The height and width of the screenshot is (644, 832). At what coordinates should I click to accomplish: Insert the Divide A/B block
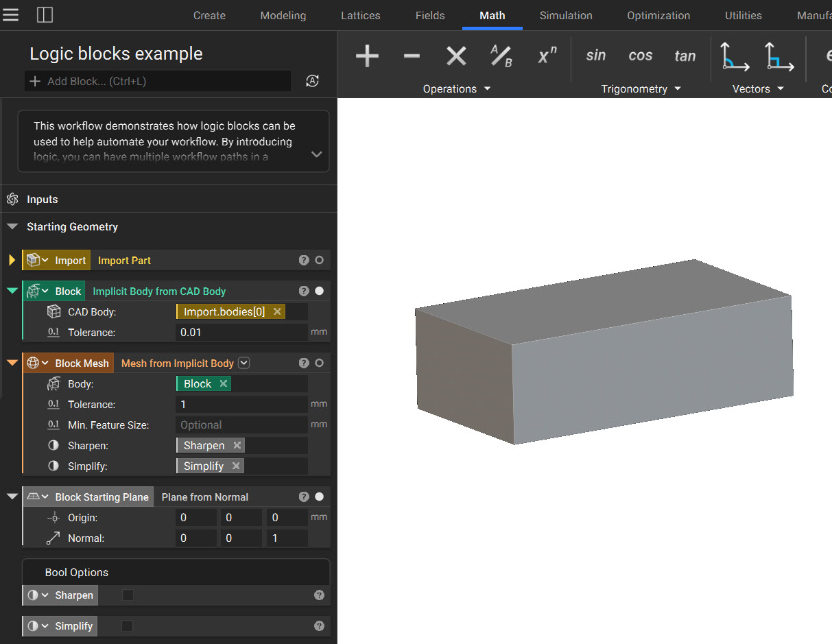[x=501, y=56]
